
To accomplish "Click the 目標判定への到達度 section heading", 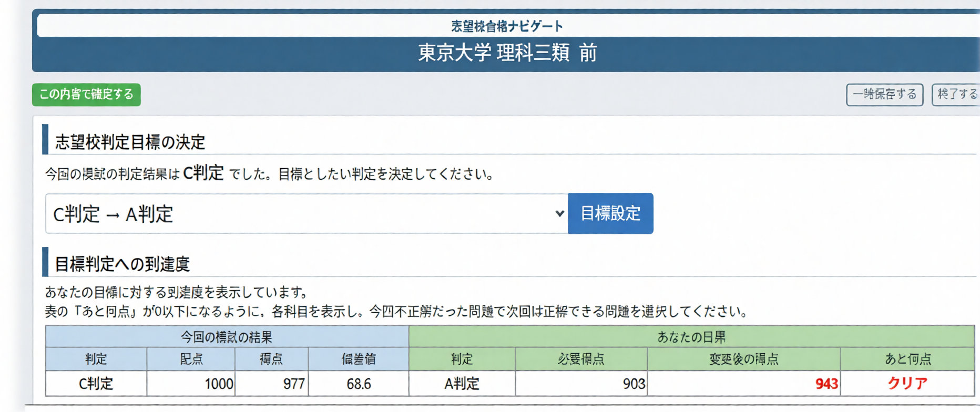I will click(x=122, y=264).
